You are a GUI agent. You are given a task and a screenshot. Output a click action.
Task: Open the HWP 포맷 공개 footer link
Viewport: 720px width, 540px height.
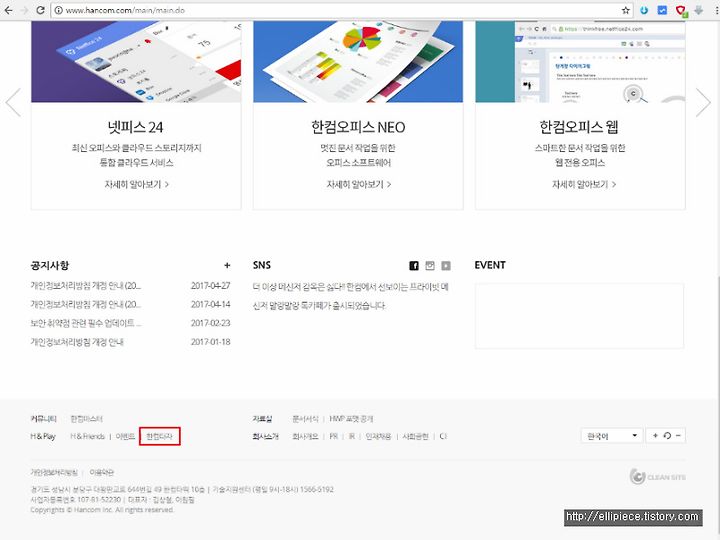351,419
